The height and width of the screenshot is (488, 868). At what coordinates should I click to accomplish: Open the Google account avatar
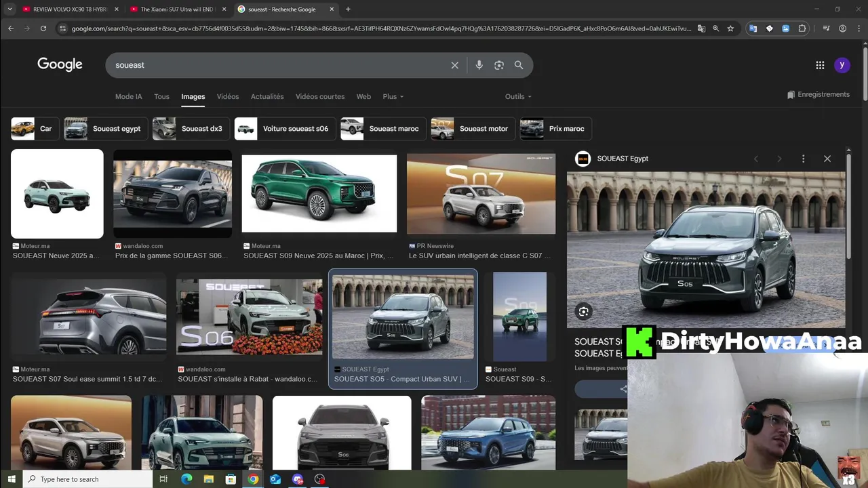pyautogui.click(x=842, y=65)
